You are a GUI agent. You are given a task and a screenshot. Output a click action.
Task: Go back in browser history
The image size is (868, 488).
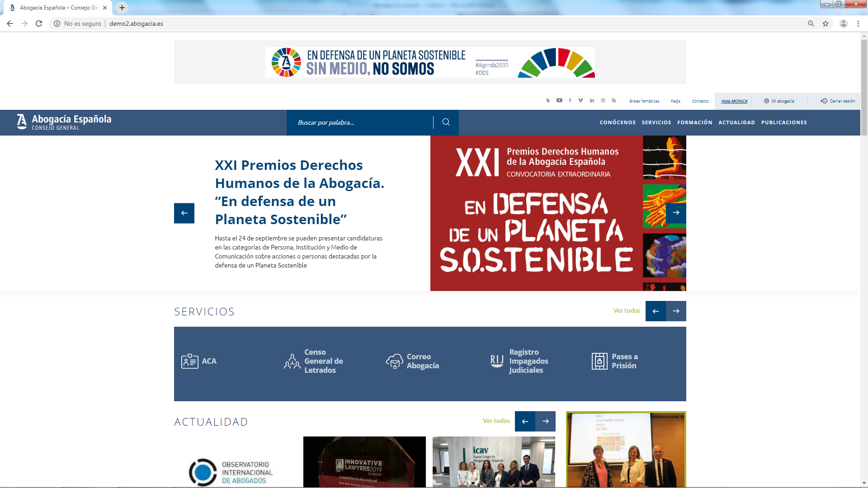point(10,23)
